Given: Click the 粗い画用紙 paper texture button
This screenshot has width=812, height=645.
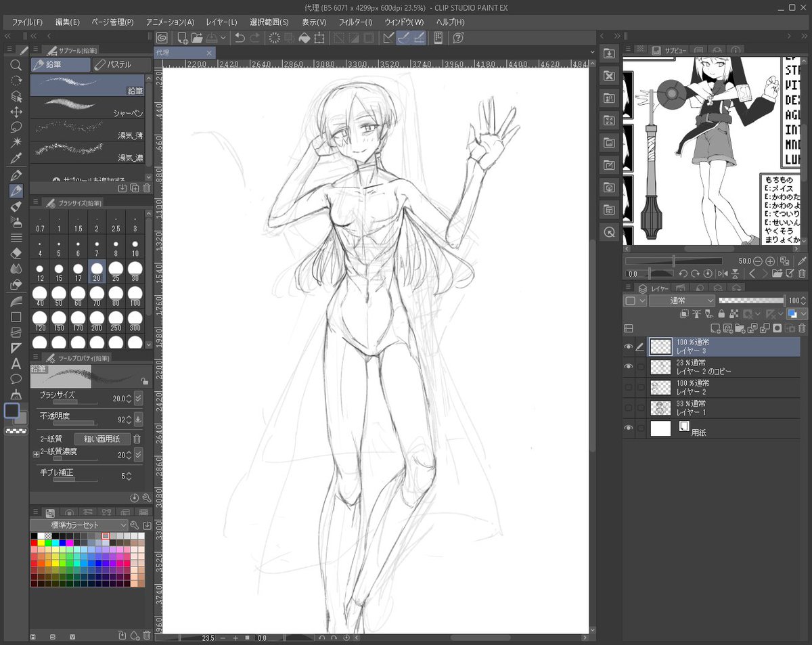Looking at the screenshot, I should pos(102,439).
